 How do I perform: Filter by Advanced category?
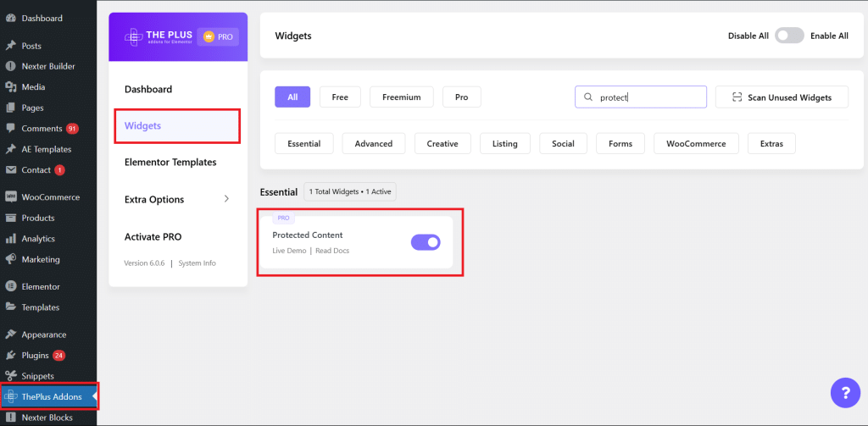pos(374,143)
